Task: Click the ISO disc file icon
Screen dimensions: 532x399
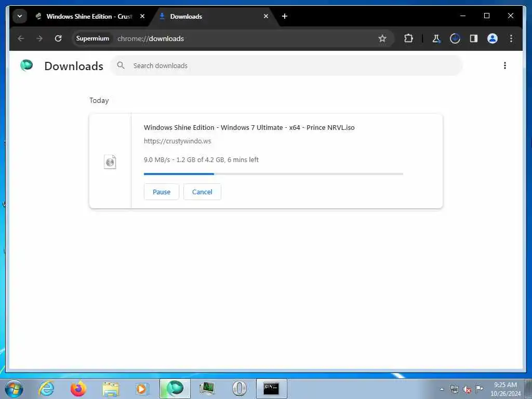Action: 110,162
